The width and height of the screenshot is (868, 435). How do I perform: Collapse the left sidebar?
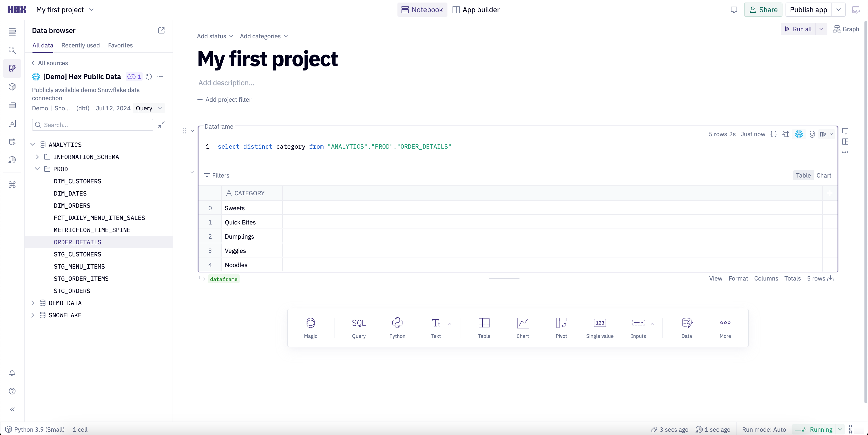tap(12, 409)
